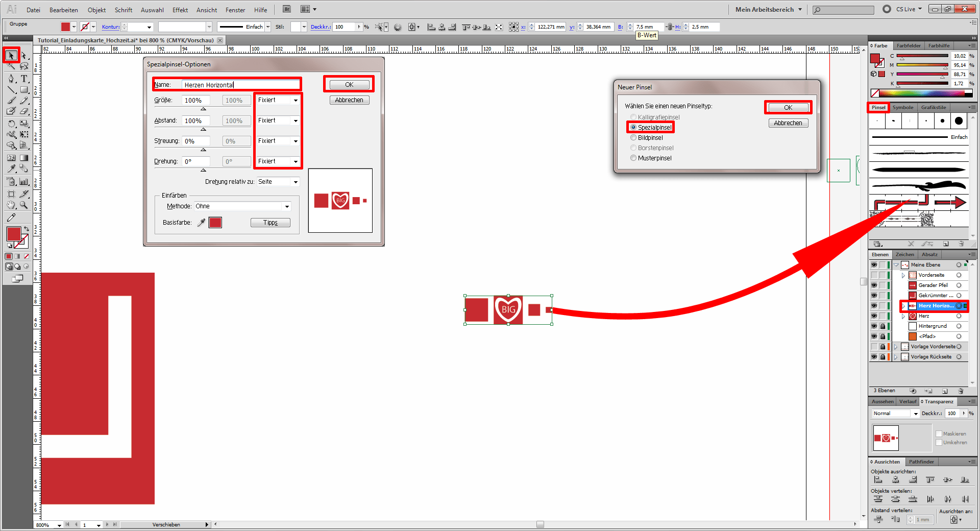Click into the brush Name field
Viewport: 980px width, 531px height.
(x=240, y=85)
